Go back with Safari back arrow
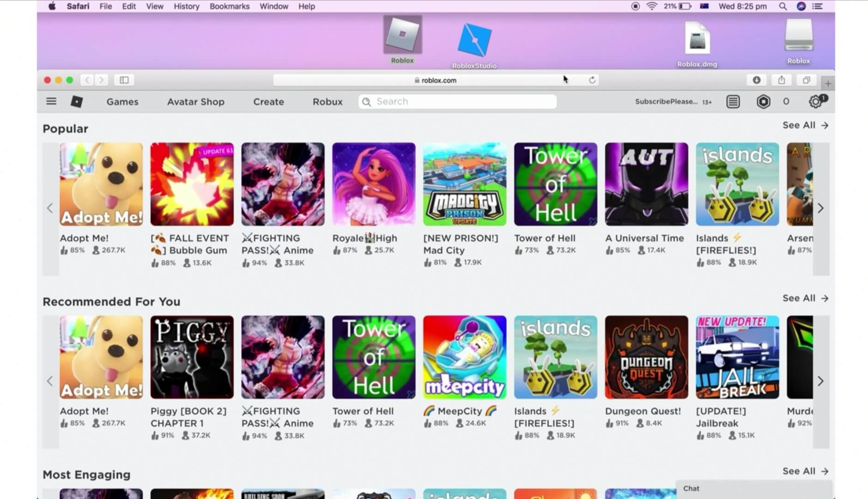This screenshot has height=499, width=868. click(87, 80)
